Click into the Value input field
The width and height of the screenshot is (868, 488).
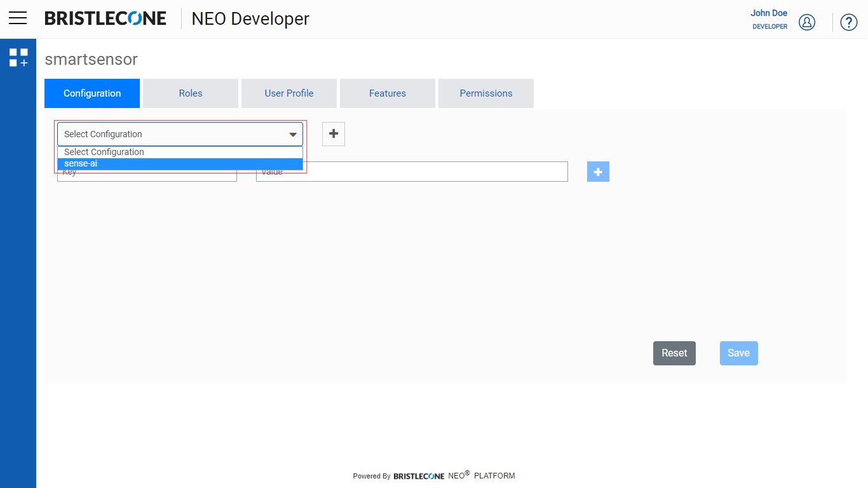click(x=412, y=172)
